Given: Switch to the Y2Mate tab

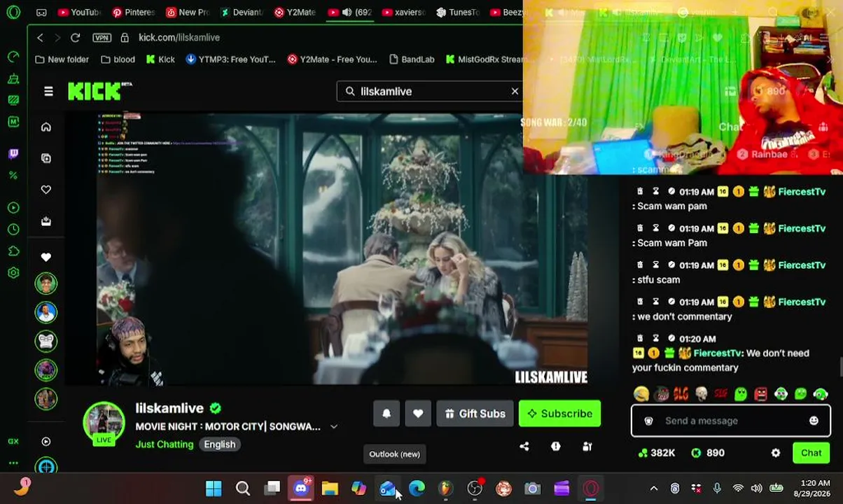Looking at the screenshot, I should [295, 12].
